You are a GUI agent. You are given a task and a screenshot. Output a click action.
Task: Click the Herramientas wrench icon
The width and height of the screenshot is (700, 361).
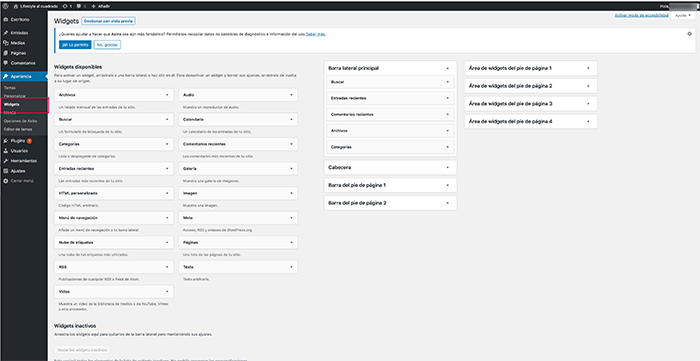pos(5,161)
